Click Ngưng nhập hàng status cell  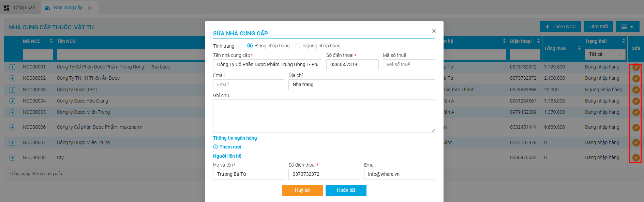603,90
